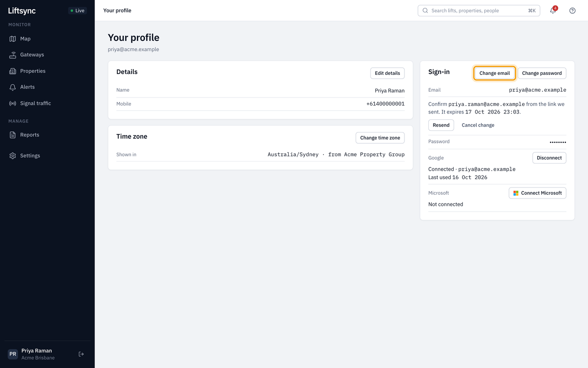Open Properties from the sidebar

click(x=47, y=71)
